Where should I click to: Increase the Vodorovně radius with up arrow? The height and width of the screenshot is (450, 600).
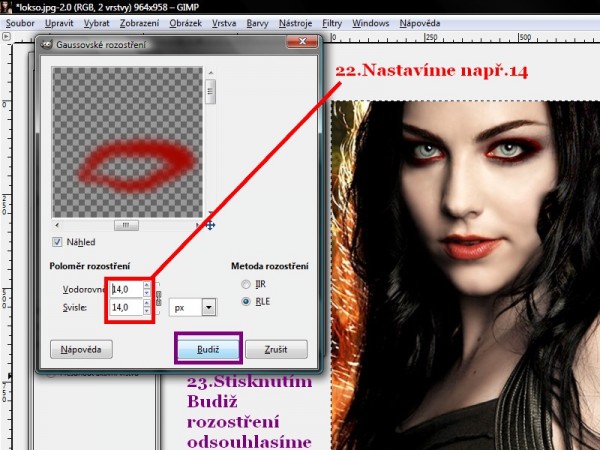click(147, 285)
